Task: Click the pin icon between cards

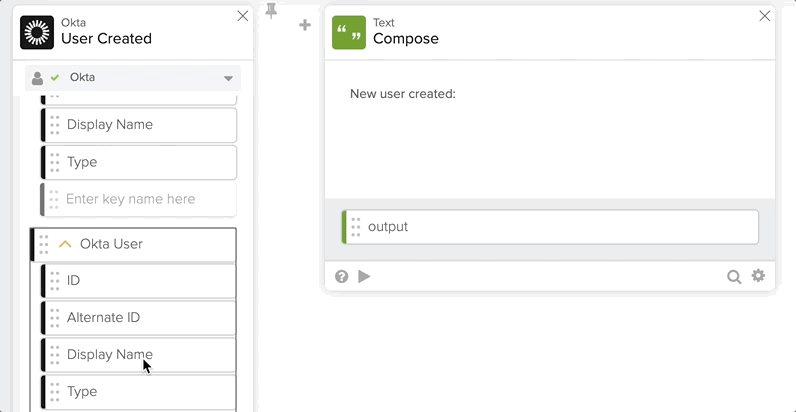Action: click(x=271, y=11)
